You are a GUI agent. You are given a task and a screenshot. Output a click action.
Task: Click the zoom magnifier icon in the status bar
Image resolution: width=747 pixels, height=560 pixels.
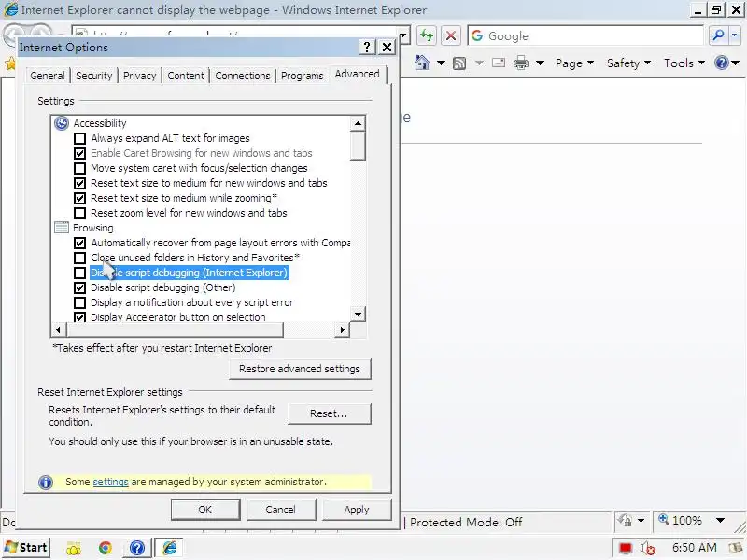[x=664, y=519]
